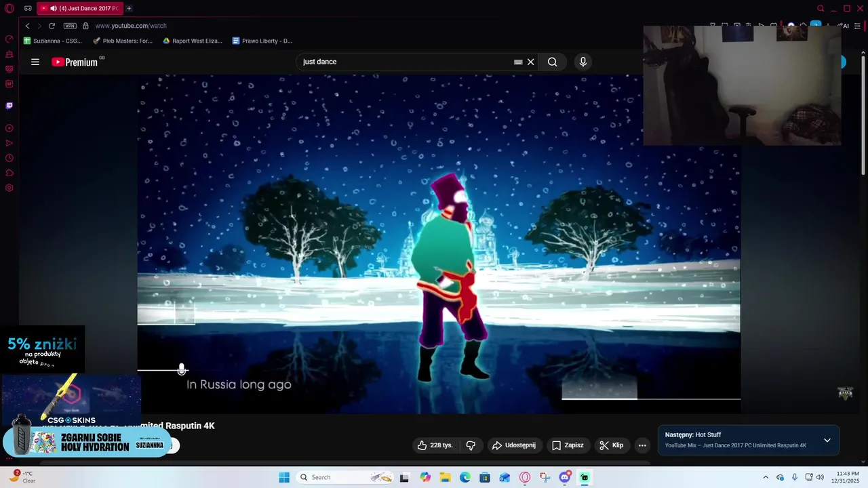Reload the current page
The width and height of the screenshot is (868, 488).
52,26
